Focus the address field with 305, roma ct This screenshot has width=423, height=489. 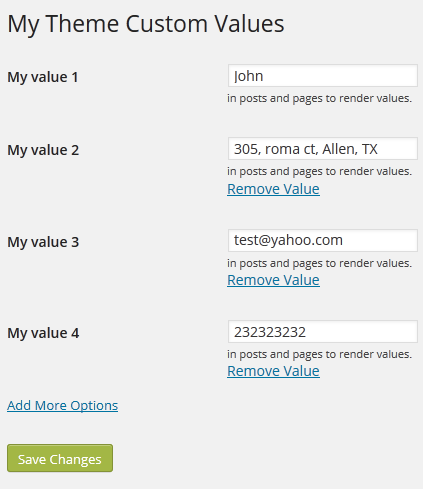(323, 149)
